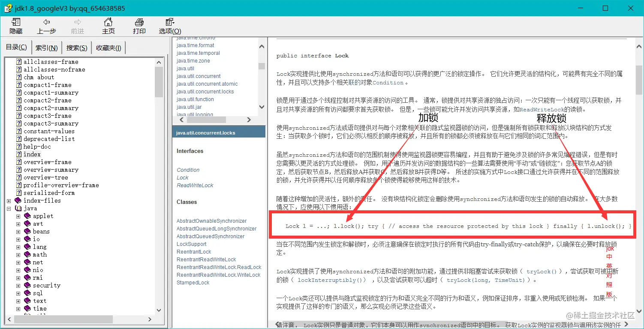
Task: Expand the index-files tree node
Action: coord(9,200)
